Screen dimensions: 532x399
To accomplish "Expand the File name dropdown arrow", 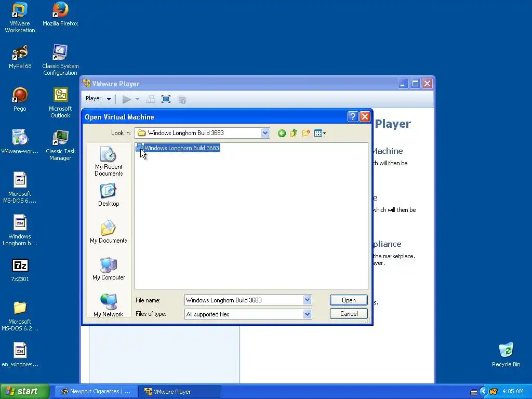I will (308, 300).
